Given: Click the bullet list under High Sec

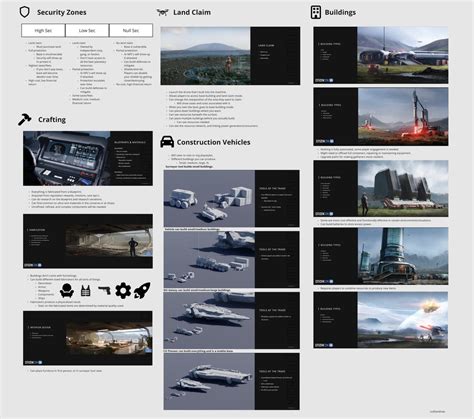Looking at the screenshot, I should tap(46, 64).
